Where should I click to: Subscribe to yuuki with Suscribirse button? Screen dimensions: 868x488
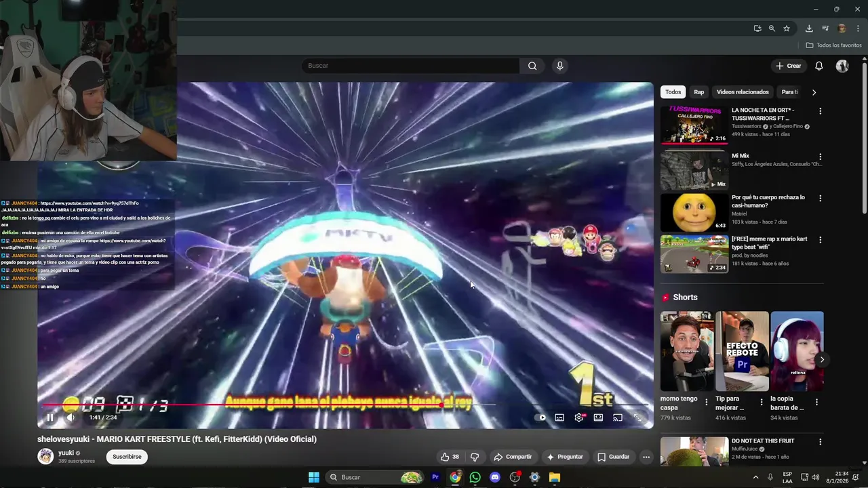click(127, 457)
